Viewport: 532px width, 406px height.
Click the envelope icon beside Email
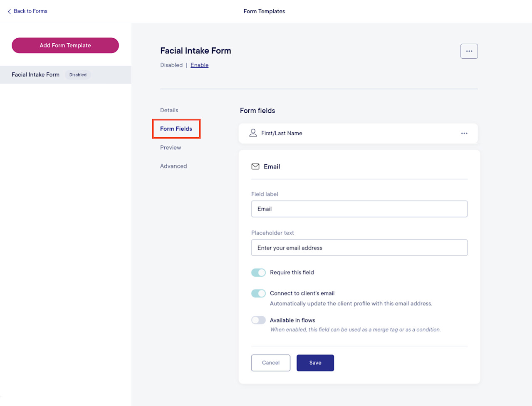pos(255,166)
